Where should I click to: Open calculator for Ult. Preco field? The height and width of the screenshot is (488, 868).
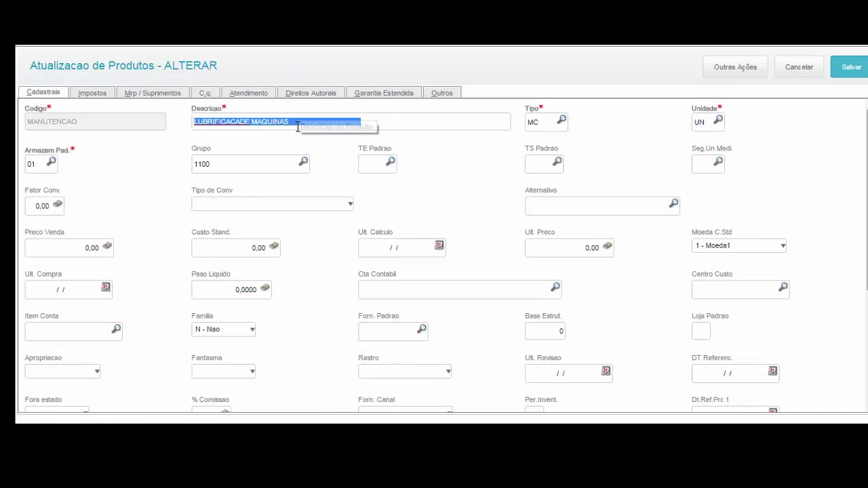(608, 246)
